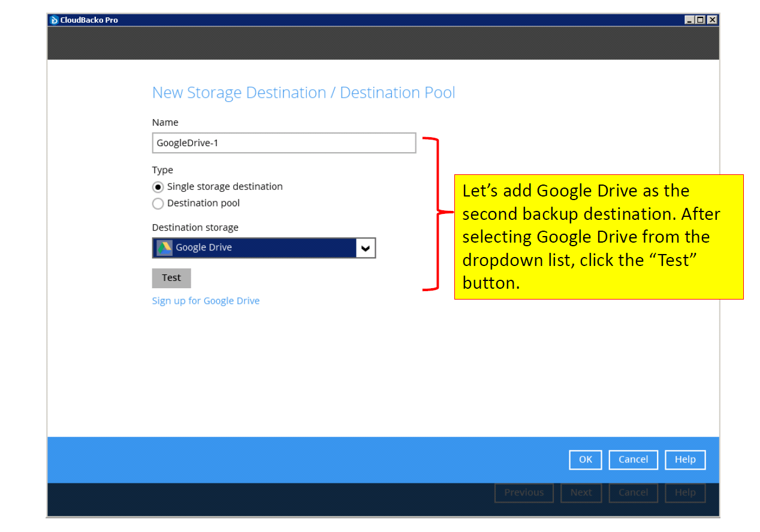
Task: Open Help from the blue dialog bar
Action: pyautogui.click(x=685, y=460)
